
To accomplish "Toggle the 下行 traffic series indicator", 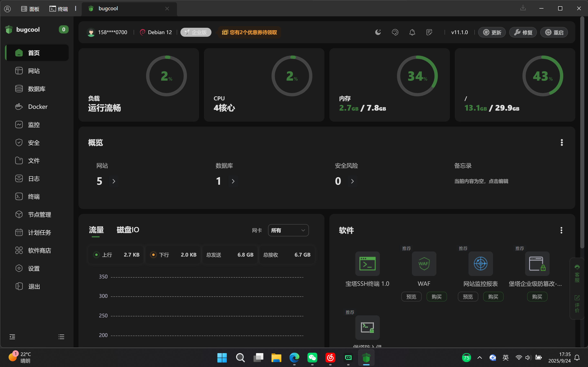I will [153, 255].
